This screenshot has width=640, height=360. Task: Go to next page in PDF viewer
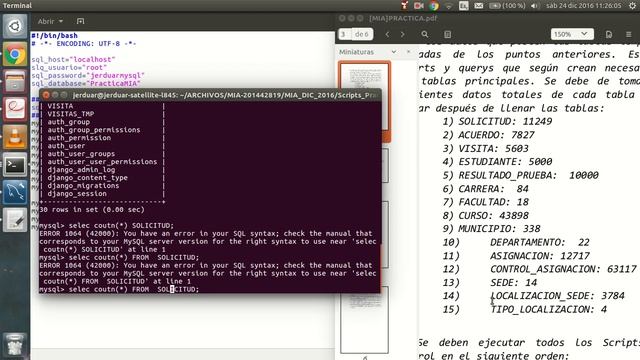[402, 35]
